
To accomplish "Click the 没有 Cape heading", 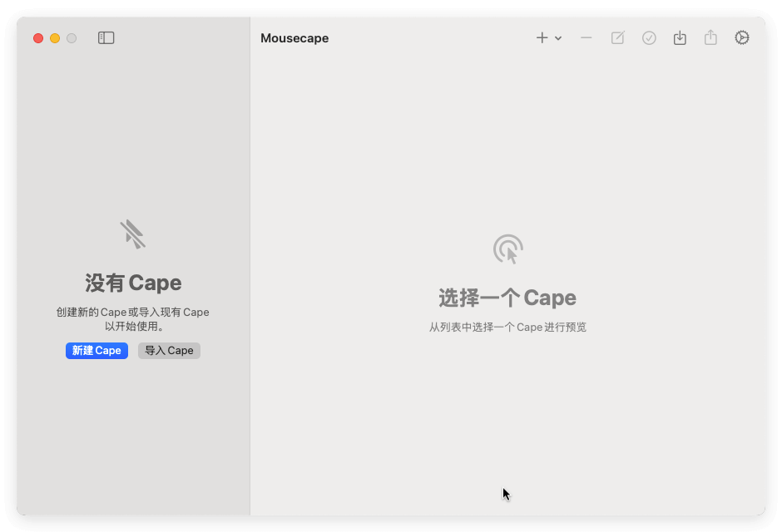I will tap(133, 283).
